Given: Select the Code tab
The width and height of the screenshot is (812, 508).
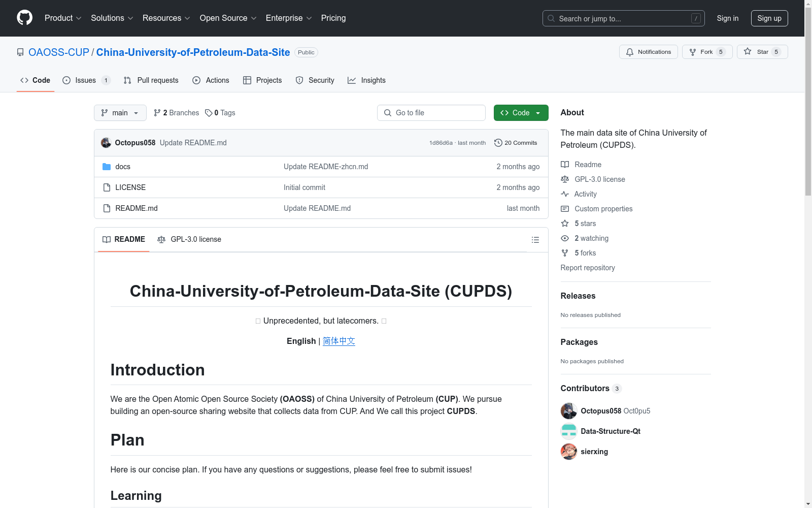Looking at the screenshot, I should 36,80.
